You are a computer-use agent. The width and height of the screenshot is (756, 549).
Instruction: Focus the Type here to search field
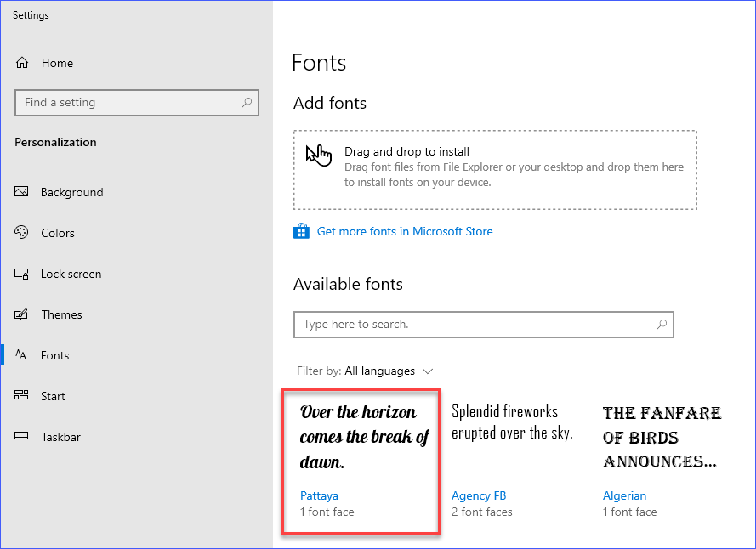click(x=484, y=325)
